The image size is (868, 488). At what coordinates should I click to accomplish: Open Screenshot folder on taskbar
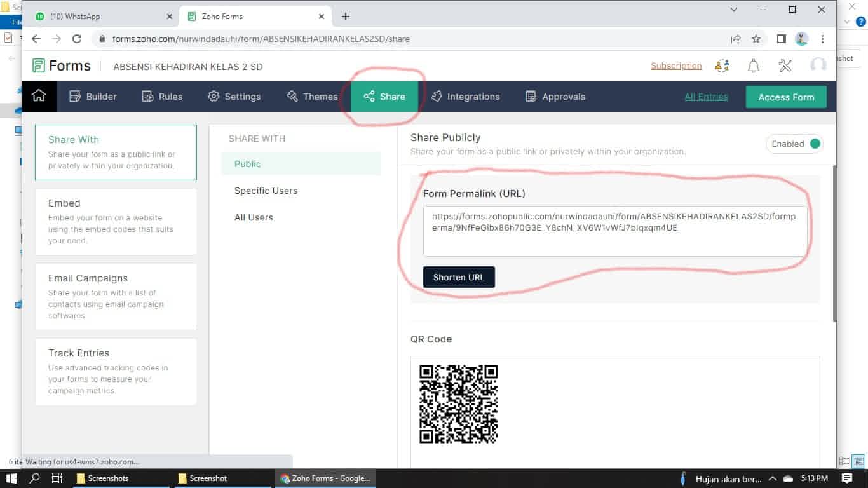click(222, 478)
